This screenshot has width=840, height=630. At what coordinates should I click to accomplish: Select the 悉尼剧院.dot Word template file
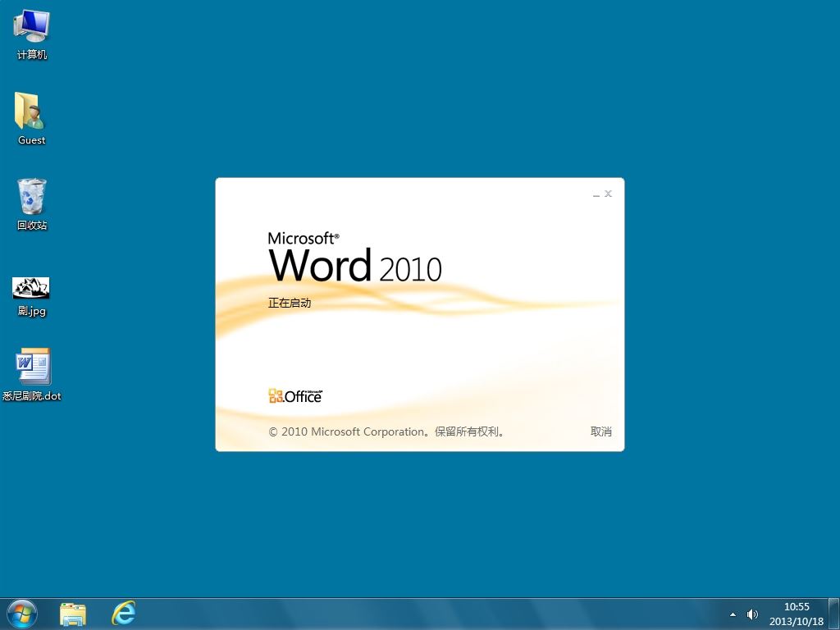[32, 374]
